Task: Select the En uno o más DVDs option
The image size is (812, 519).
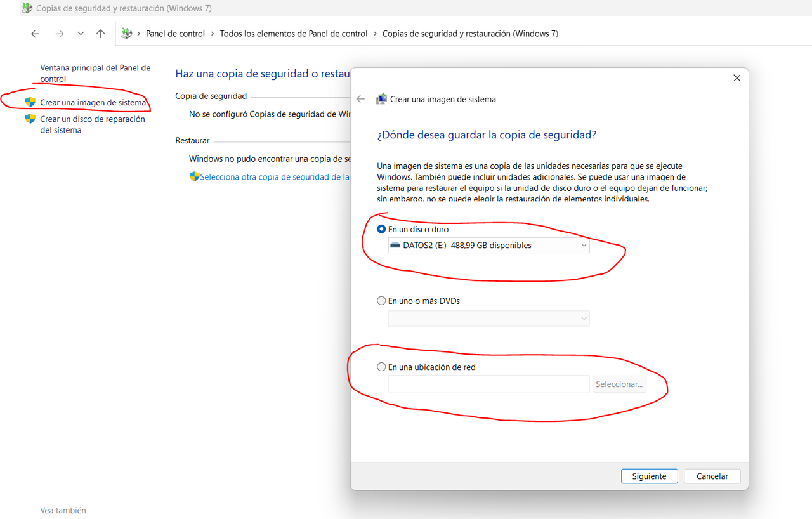Action: [381, 301]
